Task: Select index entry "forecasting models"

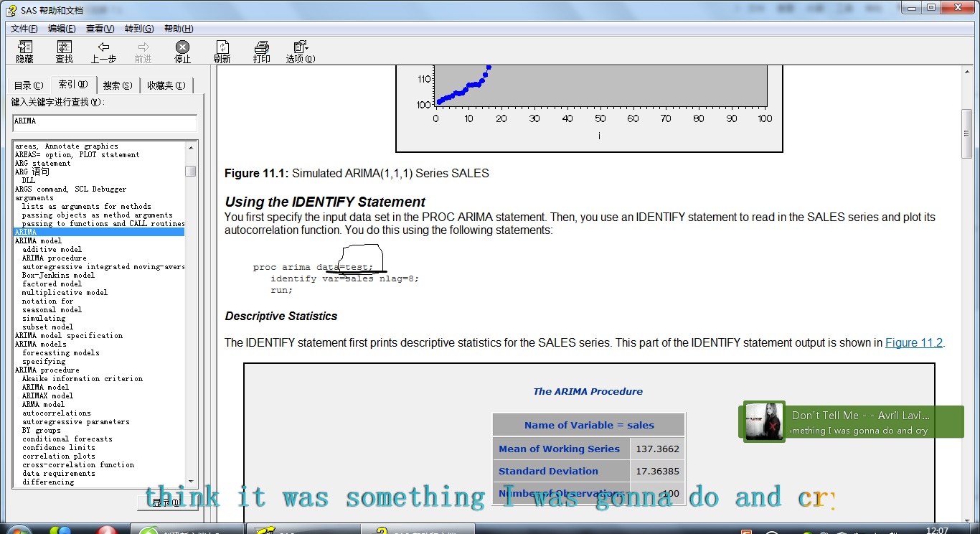Action: point(61,353)
